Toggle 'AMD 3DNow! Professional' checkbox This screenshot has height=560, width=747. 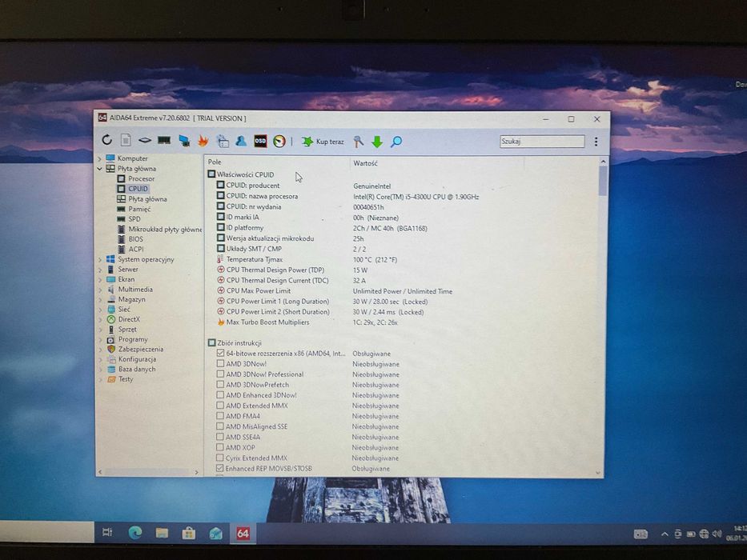pos(220,374)
